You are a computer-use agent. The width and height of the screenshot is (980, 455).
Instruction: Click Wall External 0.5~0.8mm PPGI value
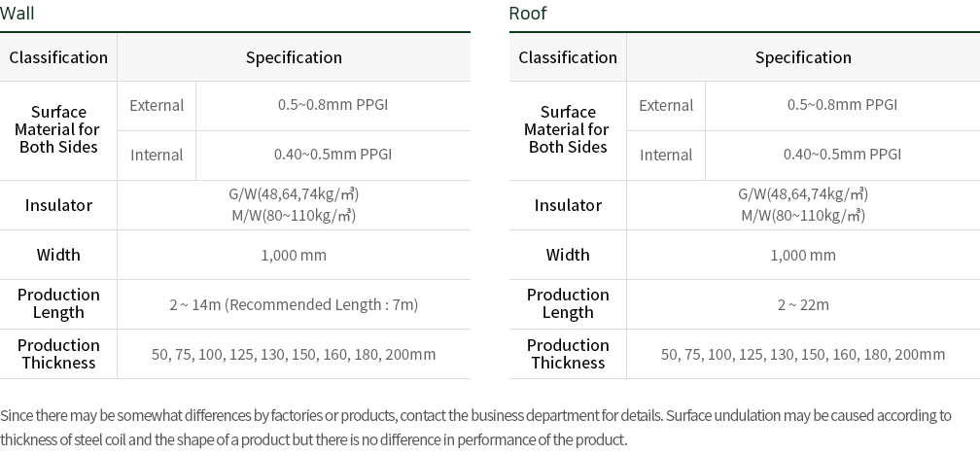[333, 104]
